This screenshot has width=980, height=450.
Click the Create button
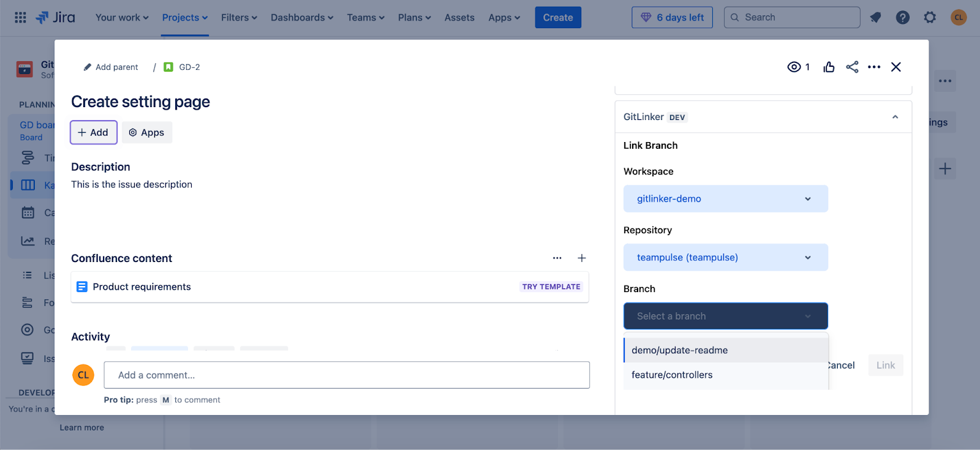[557, 18]
